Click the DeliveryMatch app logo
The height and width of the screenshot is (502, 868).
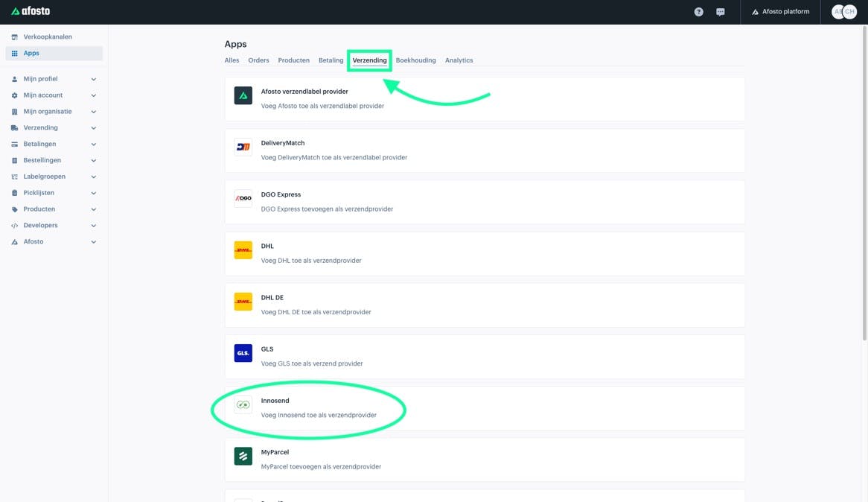[243, 147]
